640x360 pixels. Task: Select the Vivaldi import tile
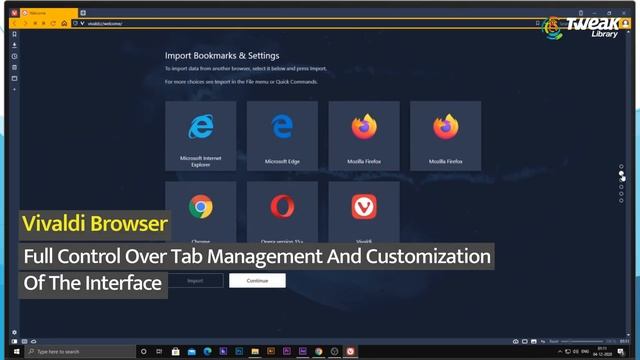pos(364,212)
